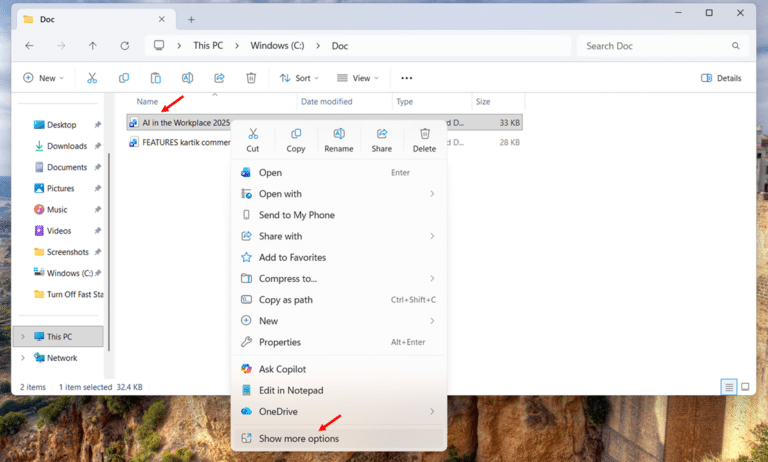Sort by the Name column header

point(147,101)
